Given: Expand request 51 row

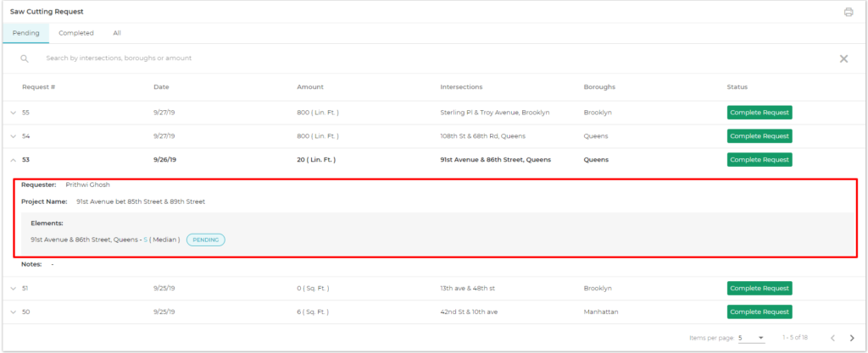Looking at the screenshot, I should point(13,289).
